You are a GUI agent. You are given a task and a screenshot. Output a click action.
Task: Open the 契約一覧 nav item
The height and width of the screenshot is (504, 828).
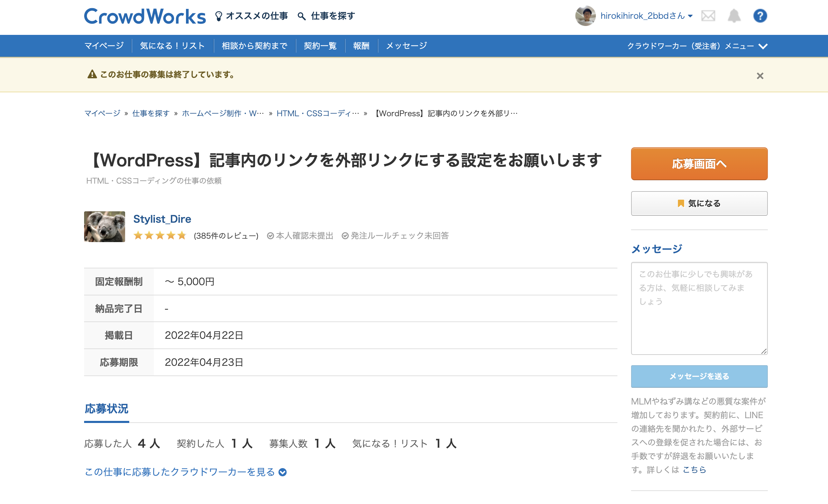click(320, 45)
